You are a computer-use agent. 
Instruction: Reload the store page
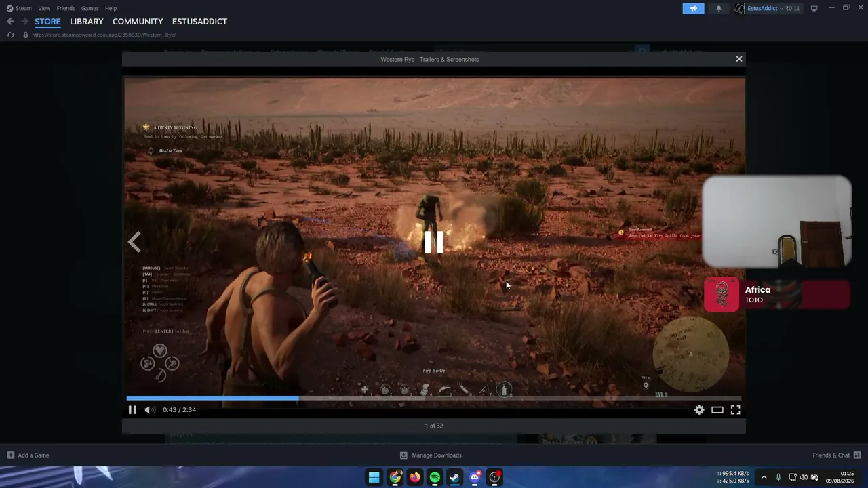click(x=10, y=35)
